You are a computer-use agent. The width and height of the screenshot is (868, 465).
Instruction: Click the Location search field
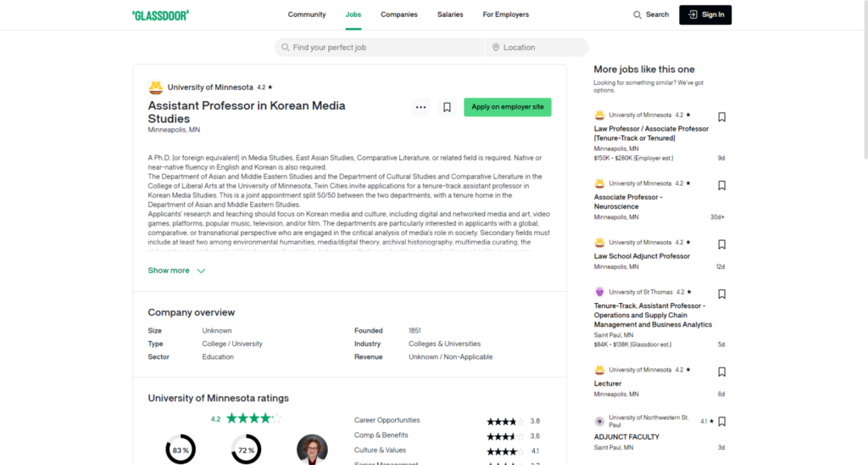tap(537, 48)
